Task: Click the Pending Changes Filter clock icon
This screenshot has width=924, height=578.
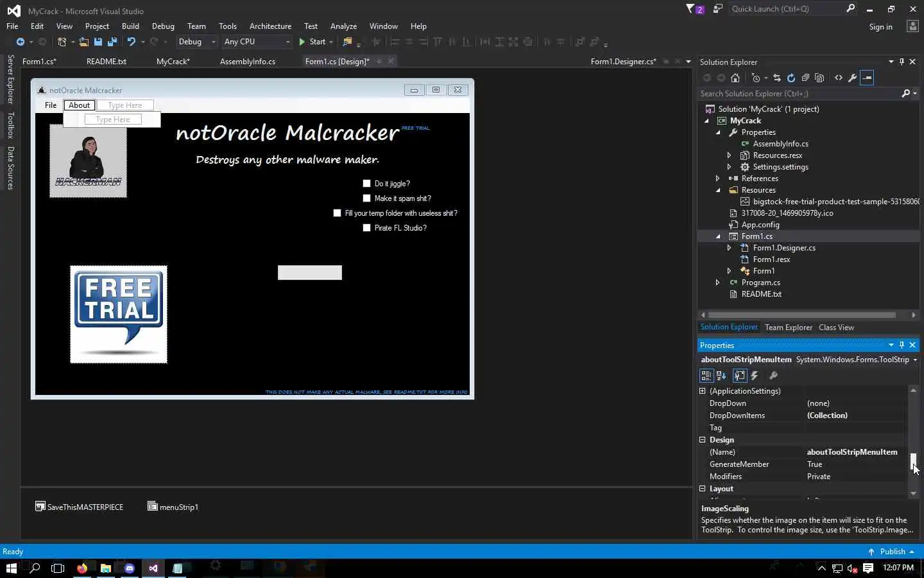Action: tap(757, 78)
